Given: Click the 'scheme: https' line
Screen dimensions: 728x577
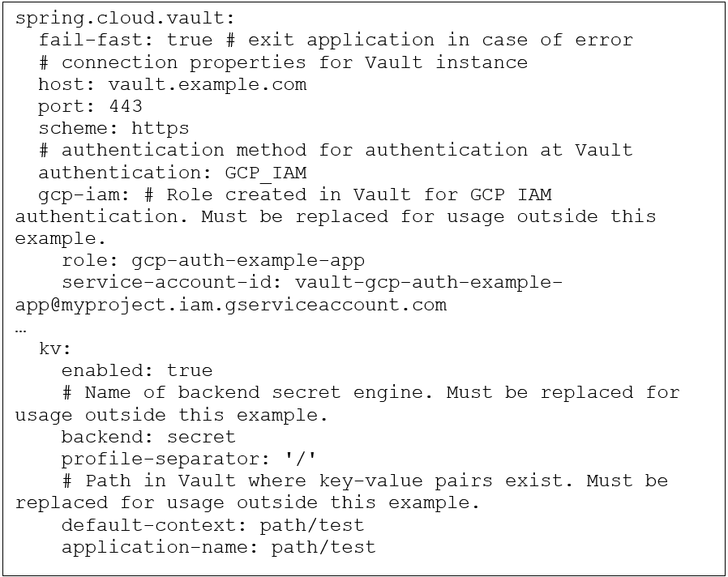Looking at the screenshot, I should [x=113, y=128].
